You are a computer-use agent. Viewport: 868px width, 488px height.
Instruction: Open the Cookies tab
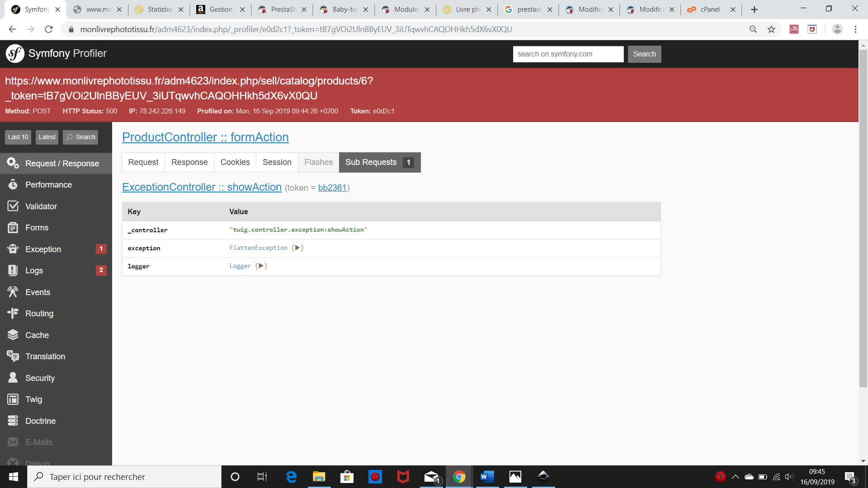pos(235,162)
